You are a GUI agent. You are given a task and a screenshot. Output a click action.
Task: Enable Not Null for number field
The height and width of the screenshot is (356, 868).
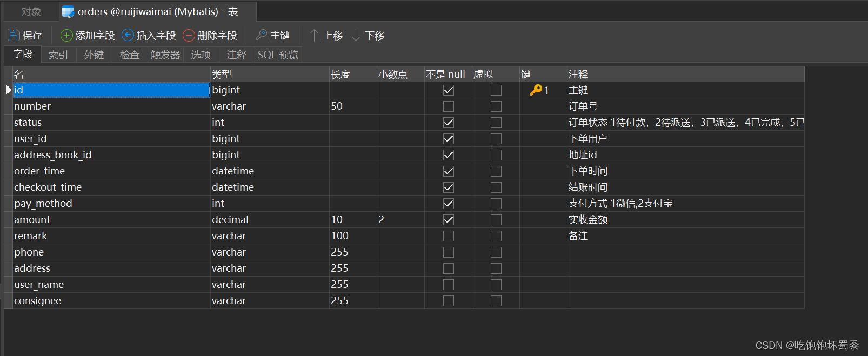(449, 106)
